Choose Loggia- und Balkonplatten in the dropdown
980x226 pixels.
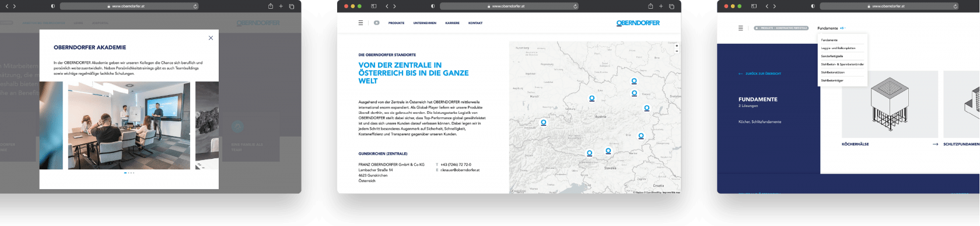point(838,48)
